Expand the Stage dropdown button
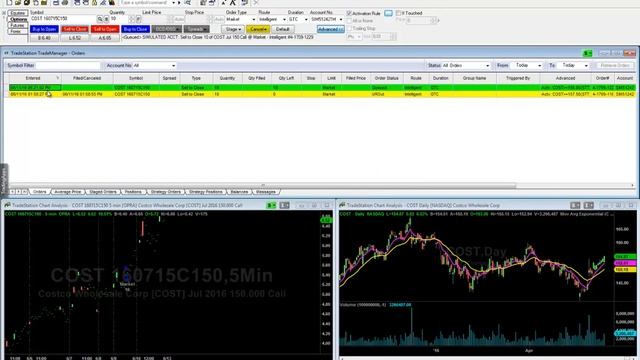Viewport: 640px width, 360px height. click(233, 29)
